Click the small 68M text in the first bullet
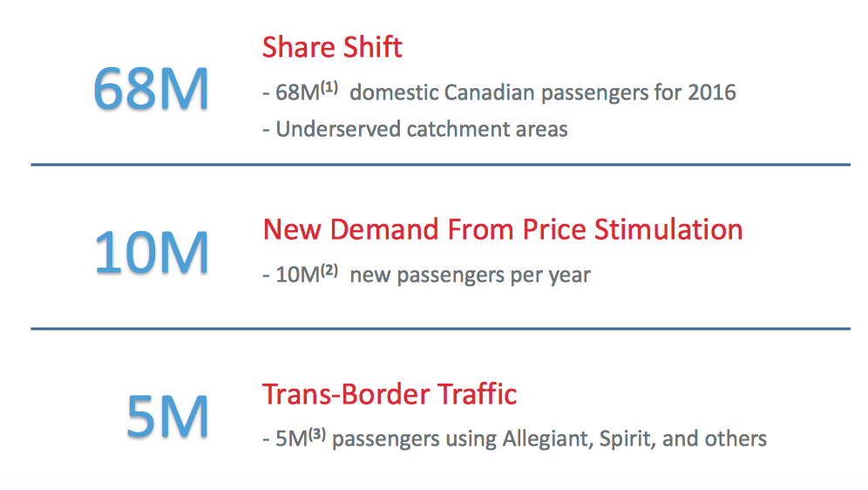Viewport: 868px width, 490px height. (x=298, y=92)
